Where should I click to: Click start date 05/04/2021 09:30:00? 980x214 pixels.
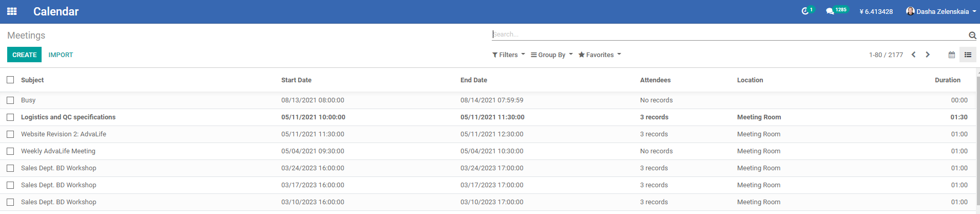pyautogui.click(x=313, y=151)
